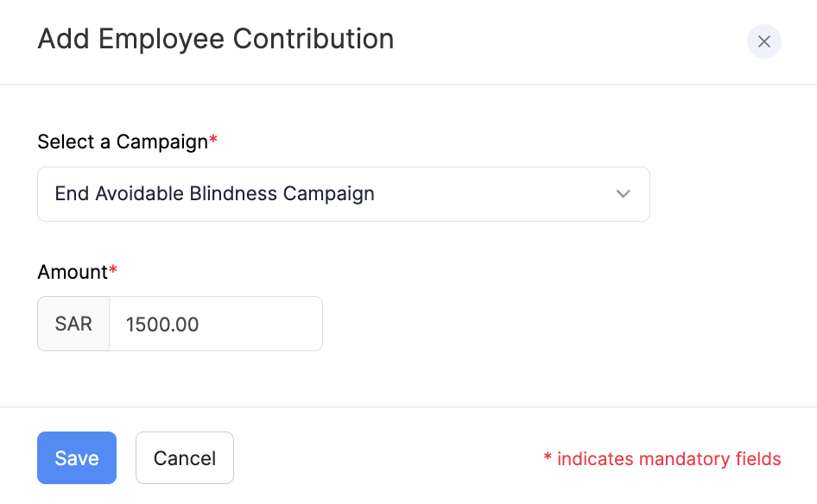Click the red asterisk beside Amount
This screenshot has width=817, height=504.
pos(113,271)
